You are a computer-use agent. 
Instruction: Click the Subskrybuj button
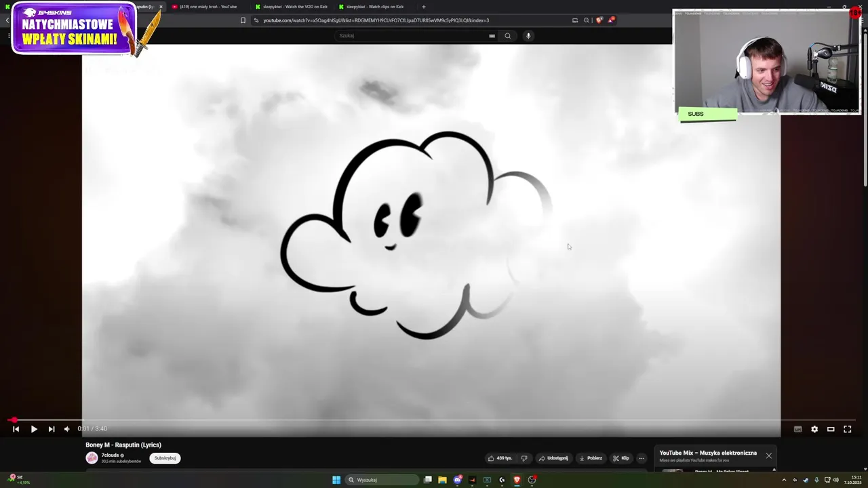pos(165,458)
